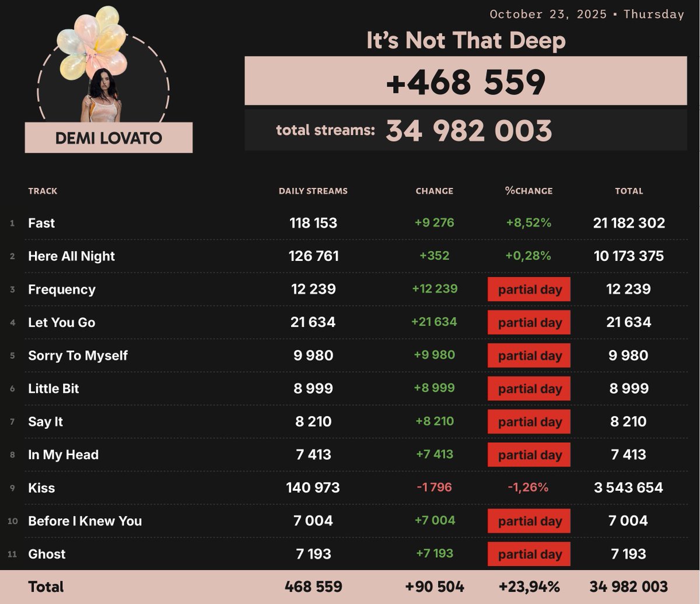The image size is (700, 604).
Task: Click Fast total 21 182 302
Action: tap(629, 223)
